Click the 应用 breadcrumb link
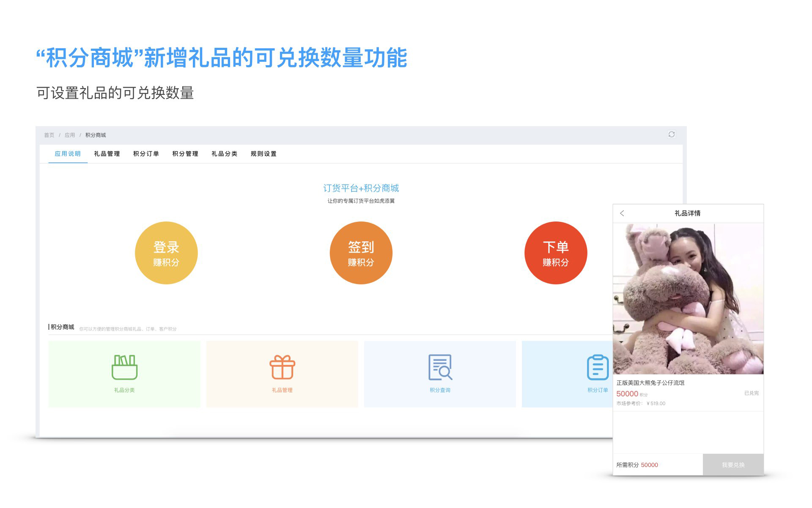812x508 pixels. click(70, 135)
